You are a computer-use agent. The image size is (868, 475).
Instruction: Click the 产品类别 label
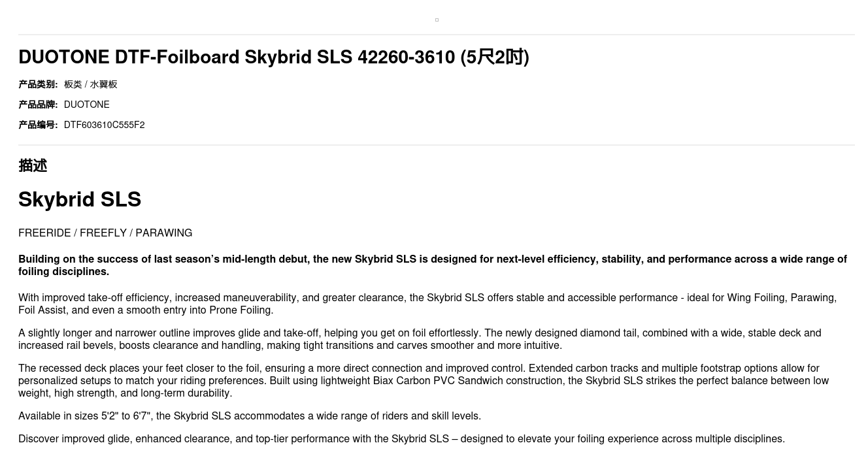click(38, 84)
